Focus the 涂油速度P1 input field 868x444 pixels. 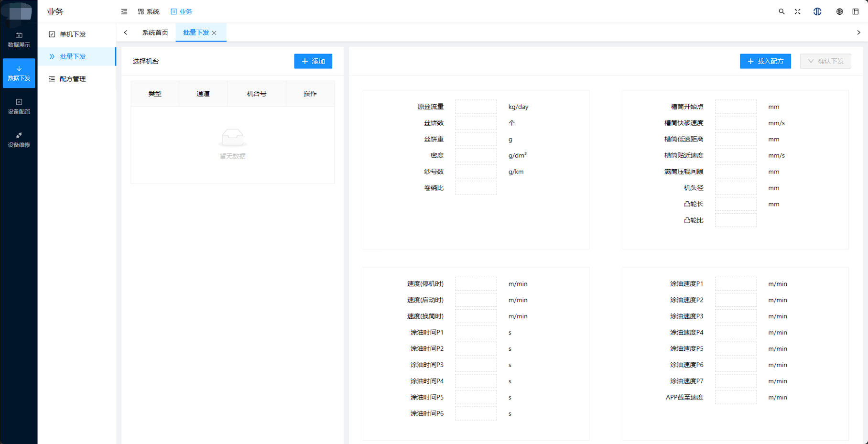pyautogui.click(x=736, y=284)
